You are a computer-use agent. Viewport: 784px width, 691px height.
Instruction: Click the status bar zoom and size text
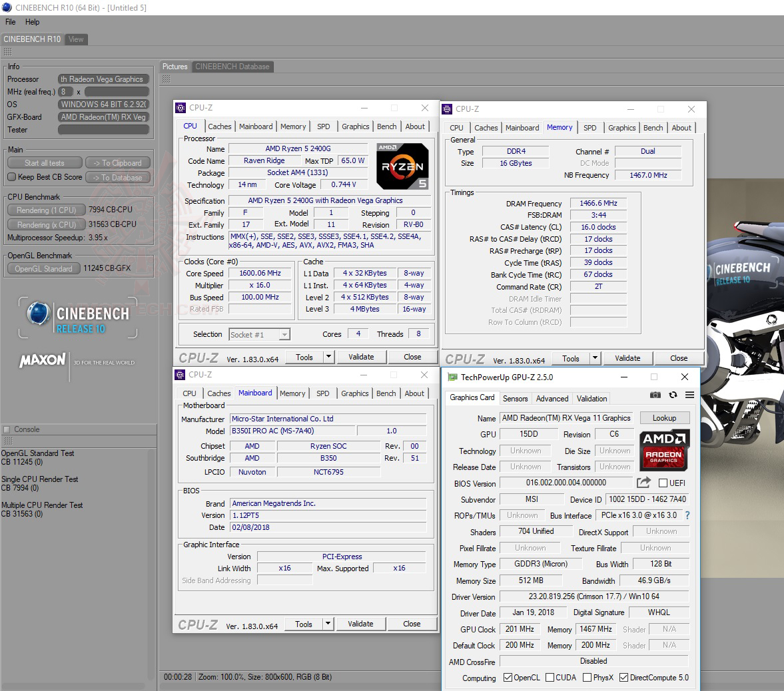(265, 677)
